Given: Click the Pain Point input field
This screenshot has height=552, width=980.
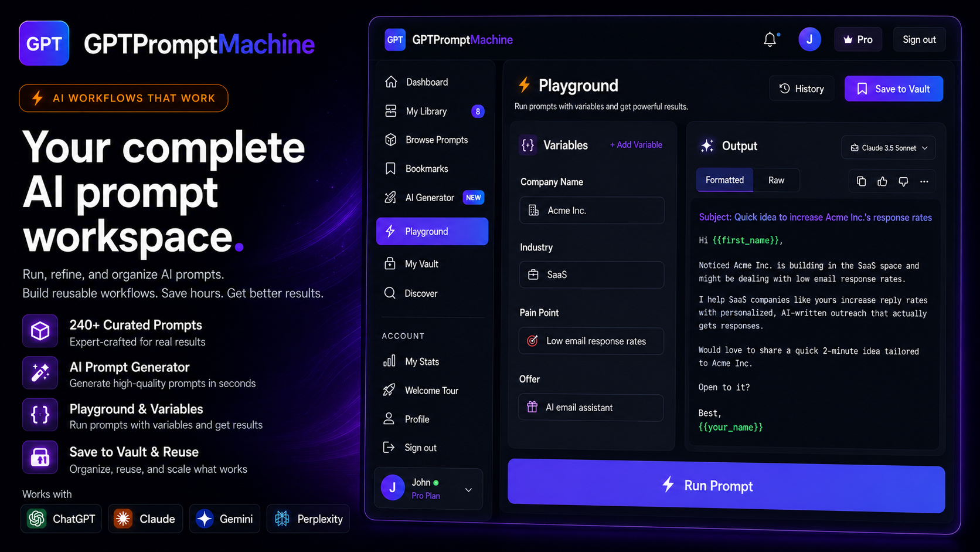Looking at the screenshot, I should [591, 341].
